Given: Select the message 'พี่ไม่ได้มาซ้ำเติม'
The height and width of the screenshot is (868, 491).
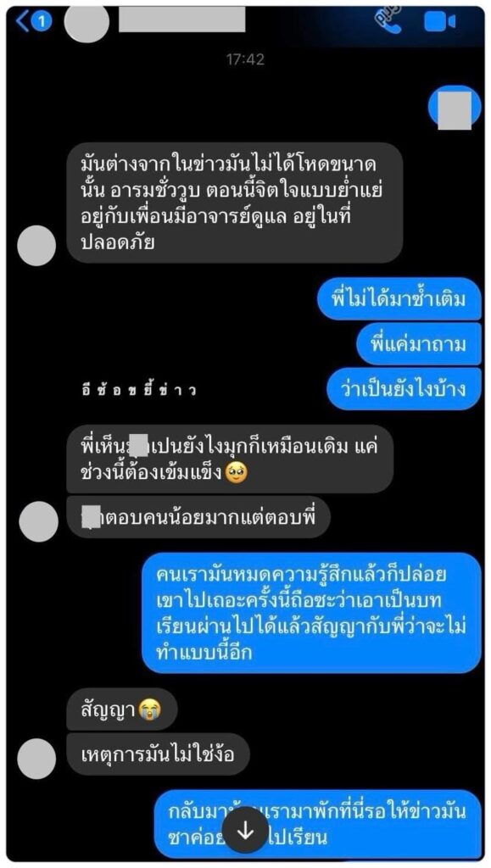Looking at the screenshot, I should (399, 299).
